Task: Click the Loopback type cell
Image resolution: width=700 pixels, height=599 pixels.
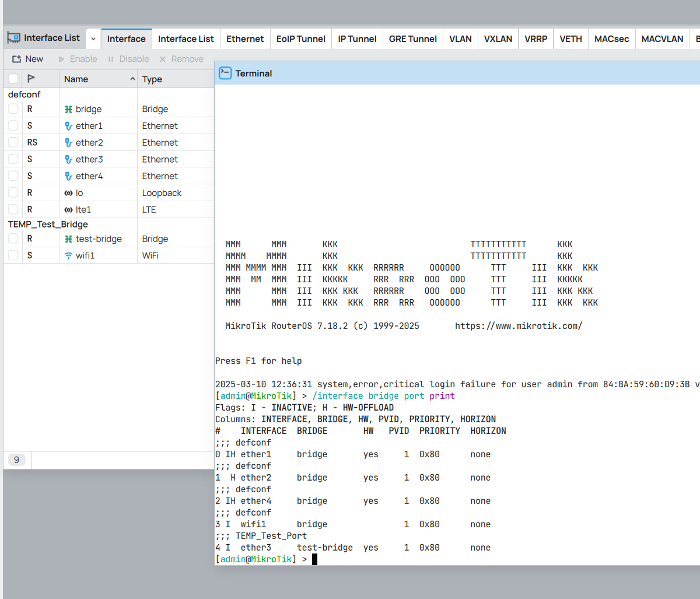Action: (x=176, y=192)
